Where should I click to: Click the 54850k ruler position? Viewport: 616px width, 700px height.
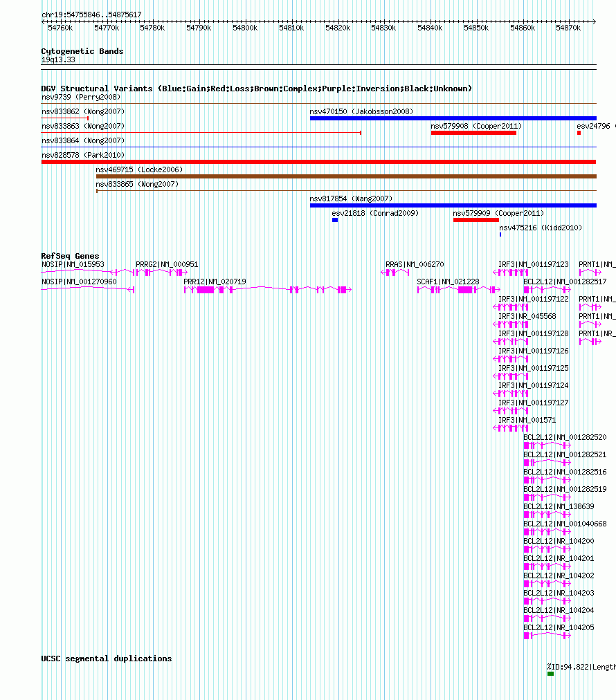click(476, 28)
